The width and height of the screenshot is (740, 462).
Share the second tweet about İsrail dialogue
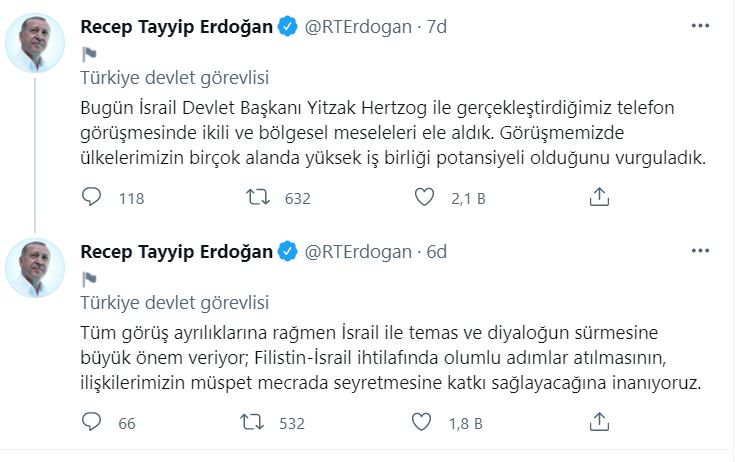click(x=599, y=423)
